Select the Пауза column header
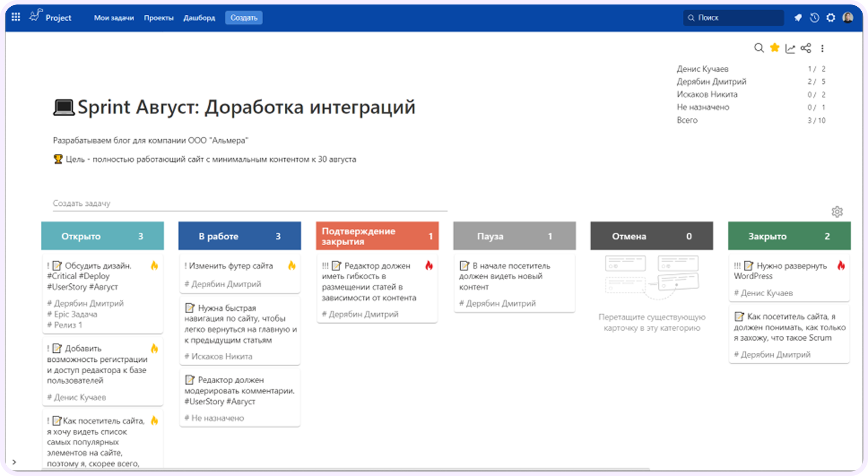This screenshot has width=868, height=476. (x=515, y=236)
